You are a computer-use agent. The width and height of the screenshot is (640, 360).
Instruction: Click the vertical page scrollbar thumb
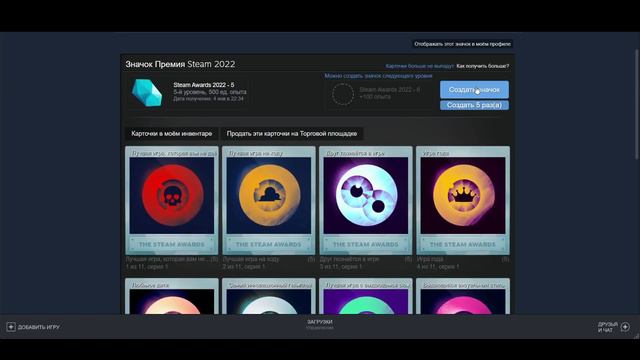pyautogui.click(x=638, y=104)
